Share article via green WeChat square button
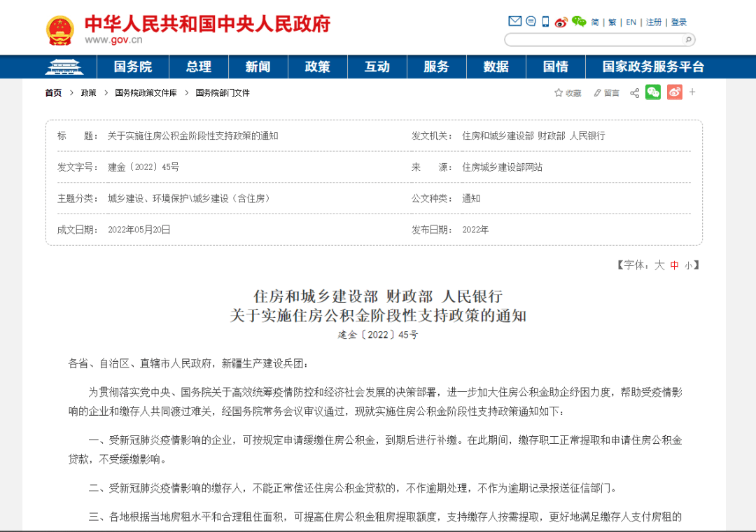 (x=653, y=92)
